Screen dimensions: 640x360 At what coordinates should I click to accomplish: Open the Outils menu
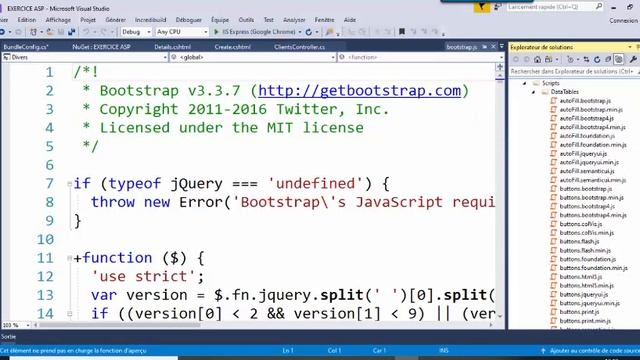coord(246,20)
